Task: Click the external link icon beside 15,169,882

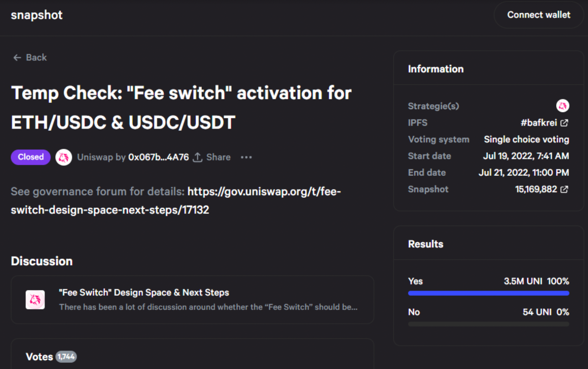Action: (564, 189)
